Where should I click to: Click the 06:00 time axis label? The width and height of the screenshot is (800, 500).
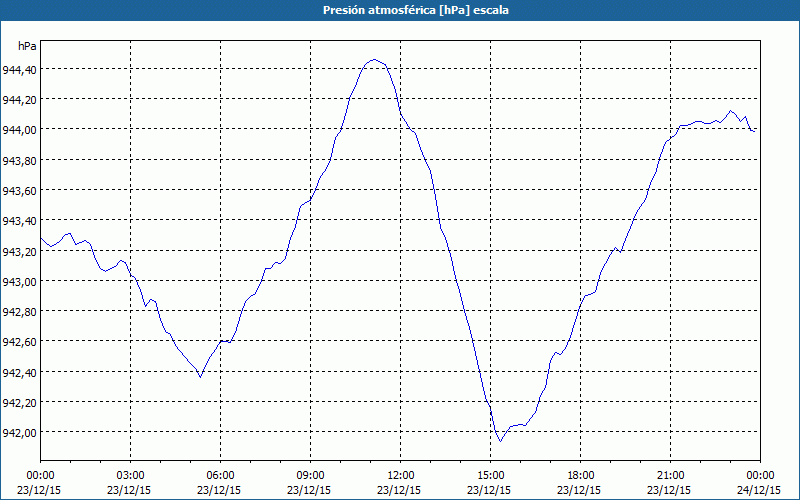pos(220,476)
